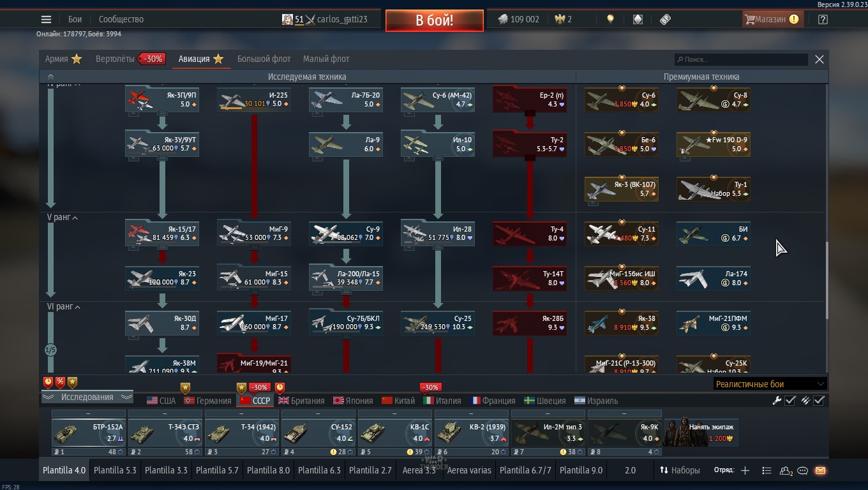Click the search field Поиск

click(742, 59)
